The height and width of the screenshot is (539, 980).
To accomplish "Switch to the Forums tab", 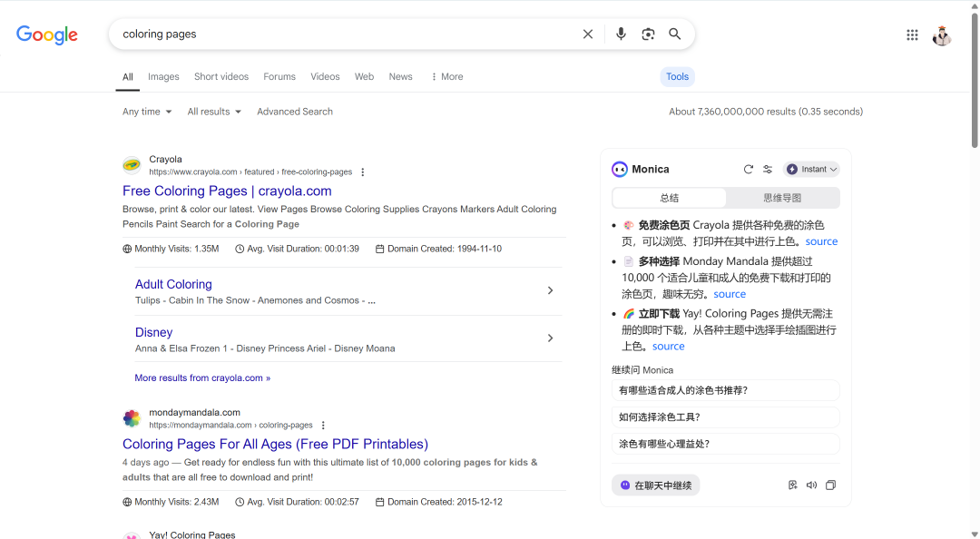I will click(279, 76).
